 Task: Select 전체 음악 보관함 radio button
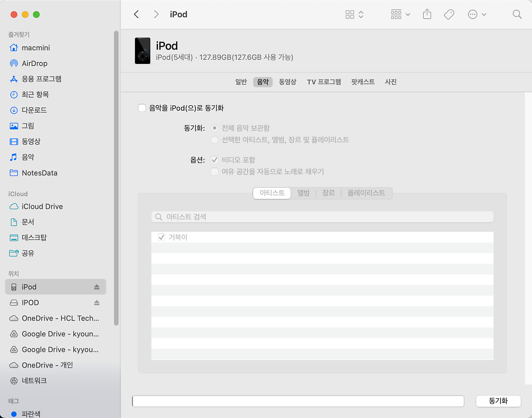click(215, 128)
